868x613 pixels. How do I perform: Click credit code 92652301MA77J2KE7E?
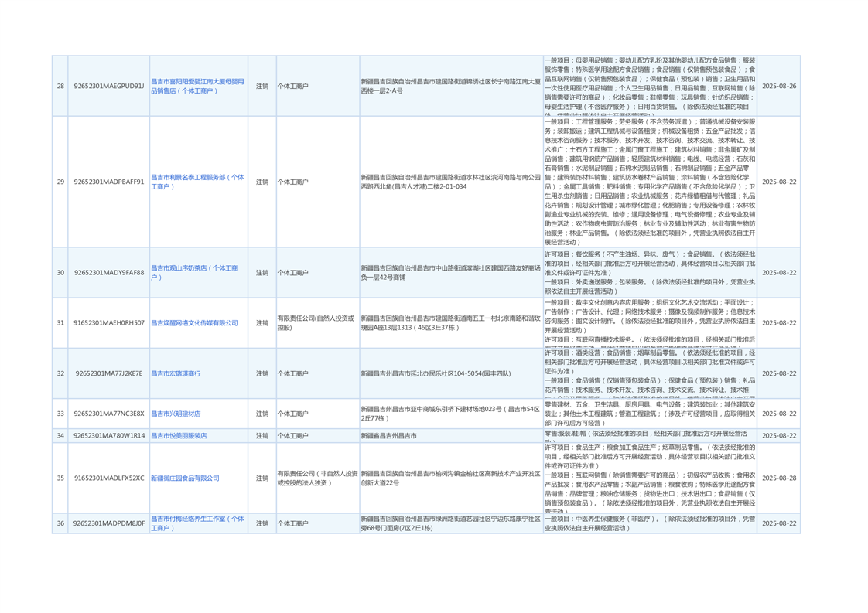(x=109, y=373)
